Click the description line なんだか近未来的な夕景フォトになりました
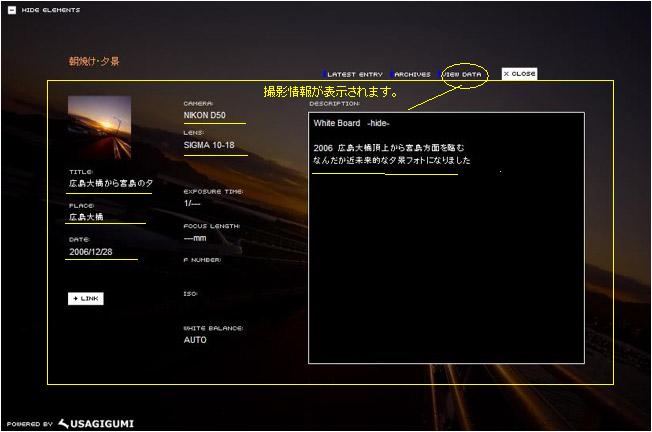Image resolution: width=652 pixels, height=432 pixels. tap(392, 160)
